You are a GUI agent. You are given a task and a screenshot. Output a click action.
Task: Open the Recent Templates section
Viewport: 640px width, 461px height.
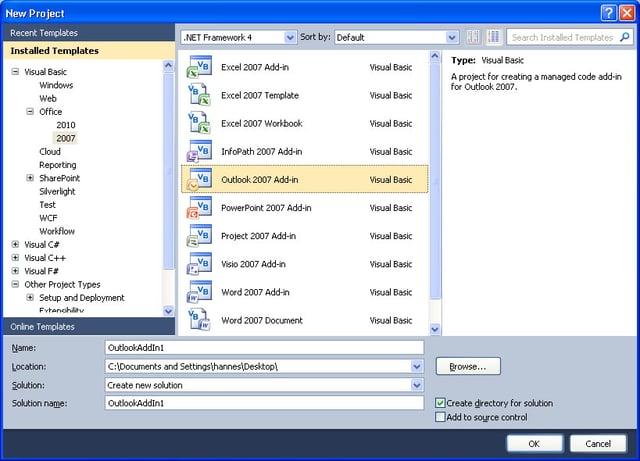[89, 33]
